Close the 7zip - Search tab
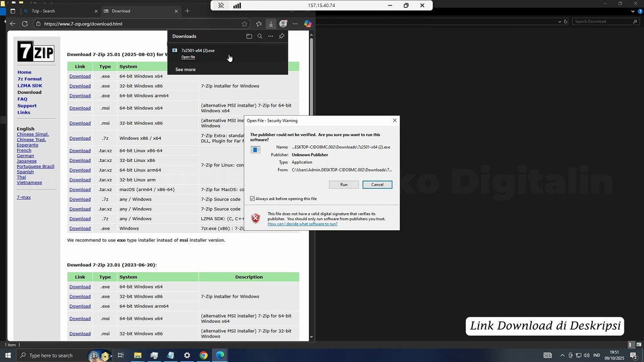Viewport: 644px width, 362px height. pos(96,11)
